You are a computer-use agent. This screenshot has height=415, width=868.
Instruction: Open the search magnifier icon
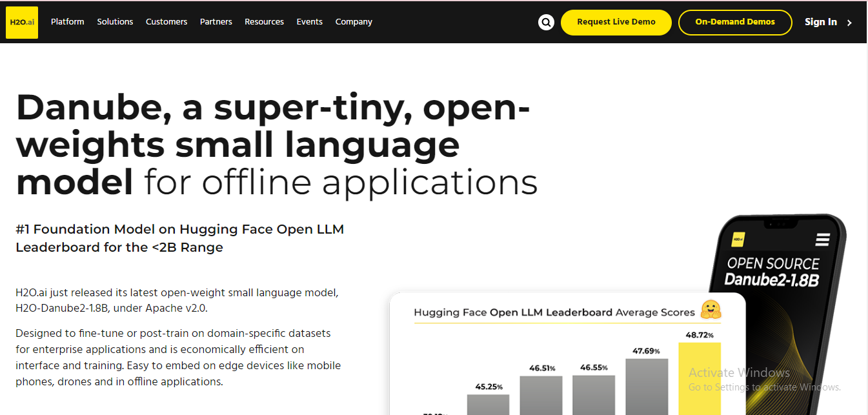click(546, 23)
